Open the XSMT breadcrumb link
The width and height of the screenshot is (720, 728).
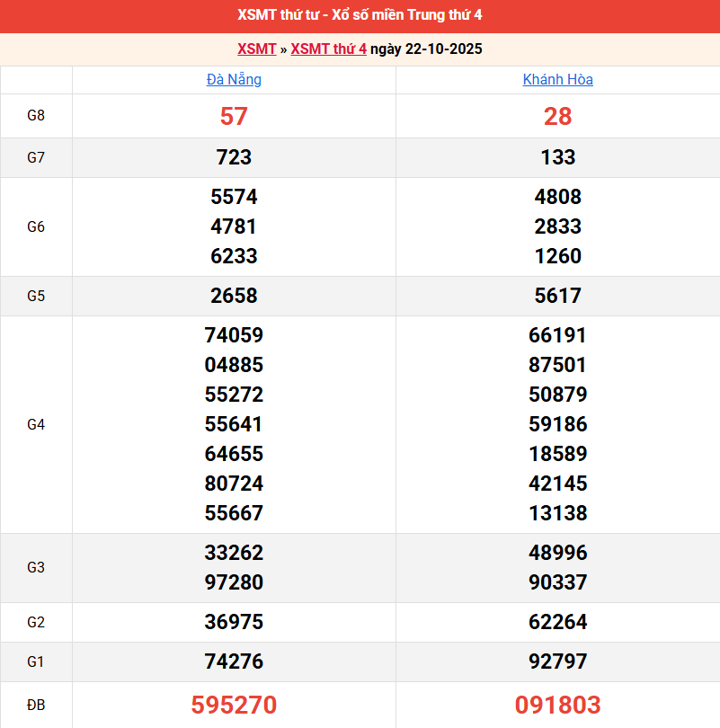tap(256, 49)
